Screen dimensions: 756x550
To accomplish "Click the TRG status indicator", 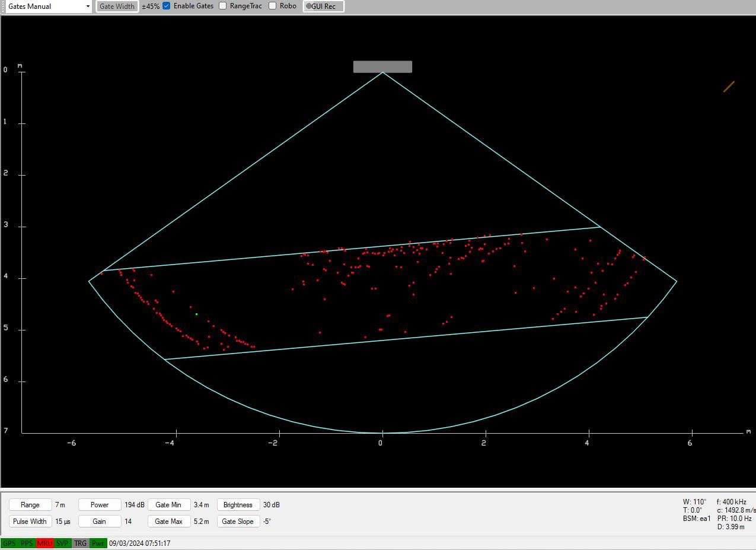I will 80,543.
